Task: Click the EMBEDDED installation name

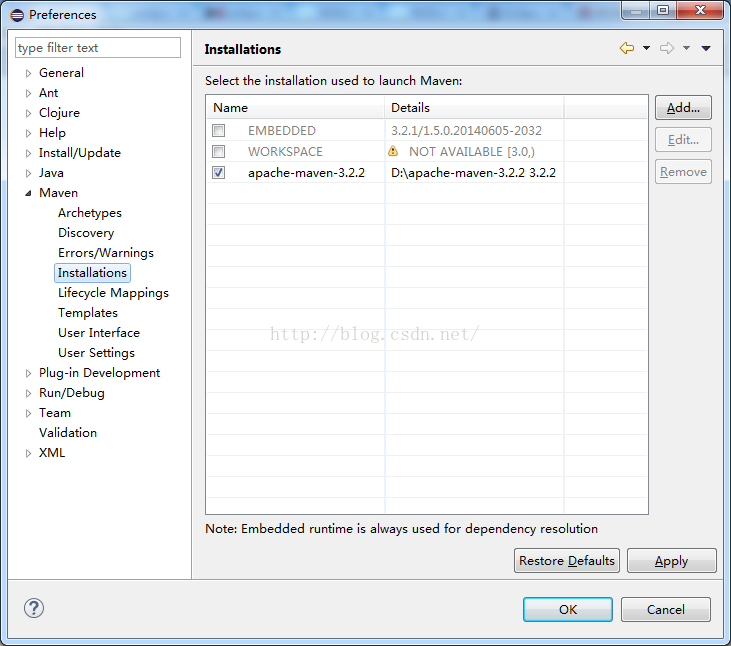Action: 282,131
